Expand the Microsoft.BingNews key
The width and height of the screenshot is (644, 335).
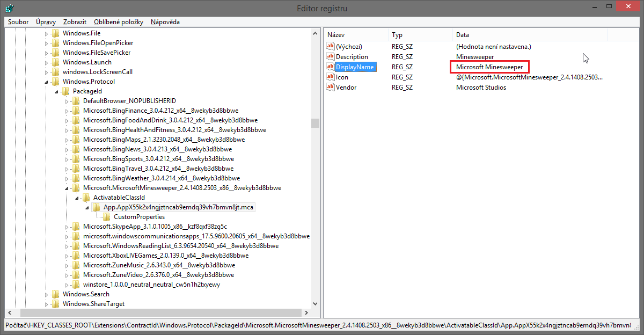[67, 149]
